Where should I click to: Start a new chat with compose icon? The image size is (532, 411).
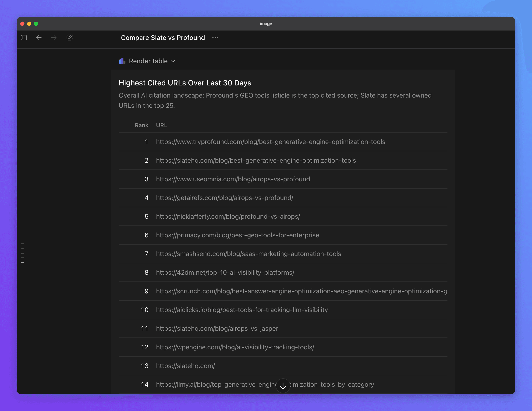click(x=69, y=38)
